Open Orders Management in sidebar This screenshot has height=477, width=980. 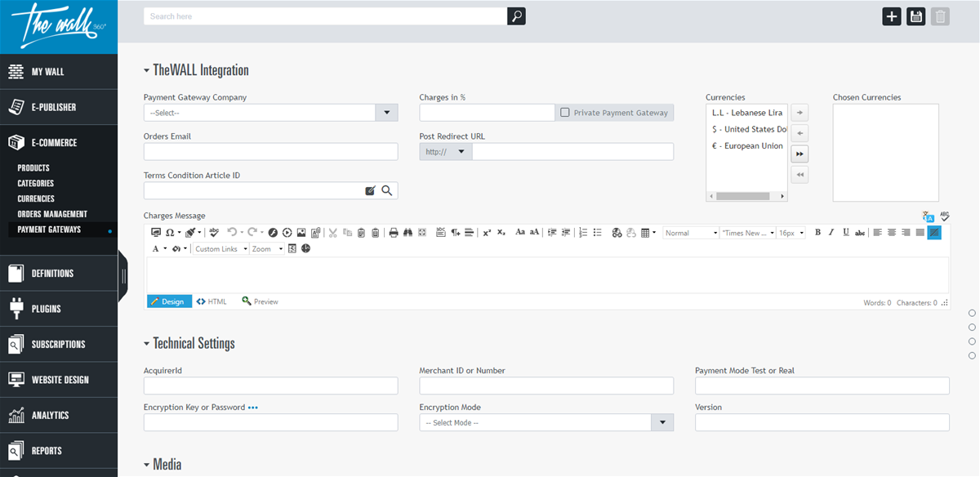(x=52, y=214)
